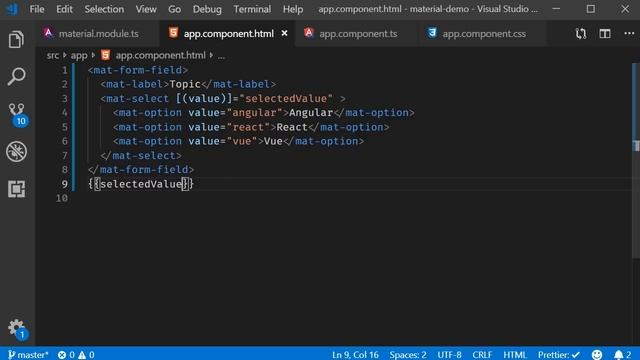
Task: Click the Topic label text in code
Action: tap(185, 84)
